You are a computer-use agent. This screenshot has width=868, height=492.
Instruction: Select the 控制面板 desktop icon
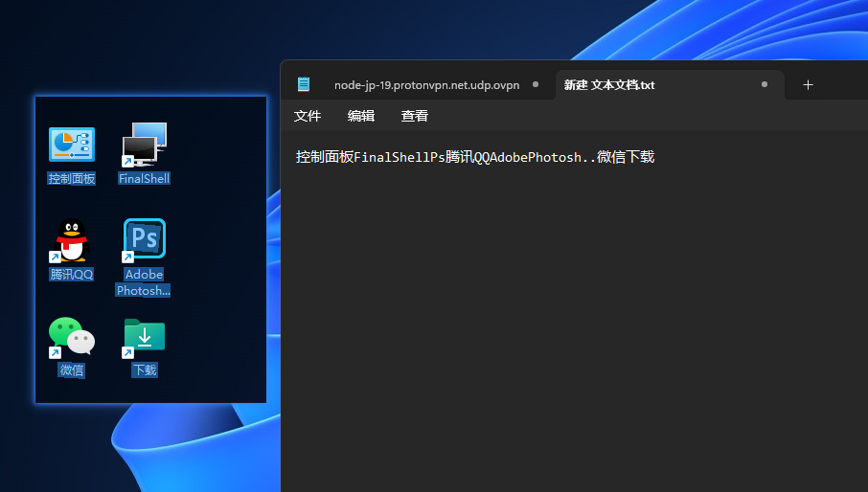[72, 145]
